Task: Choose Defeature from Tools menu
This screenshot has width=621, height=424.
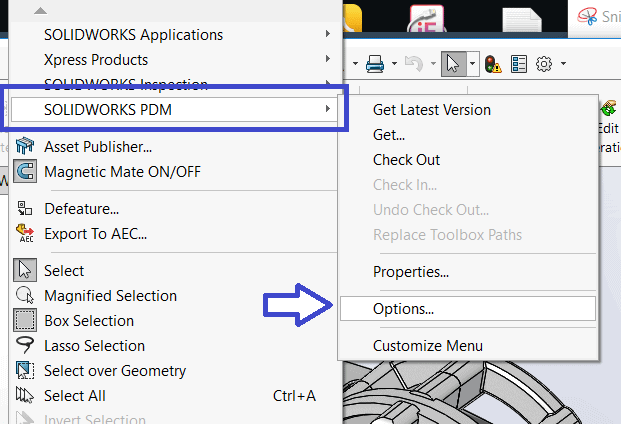Action: coord(175,209)
